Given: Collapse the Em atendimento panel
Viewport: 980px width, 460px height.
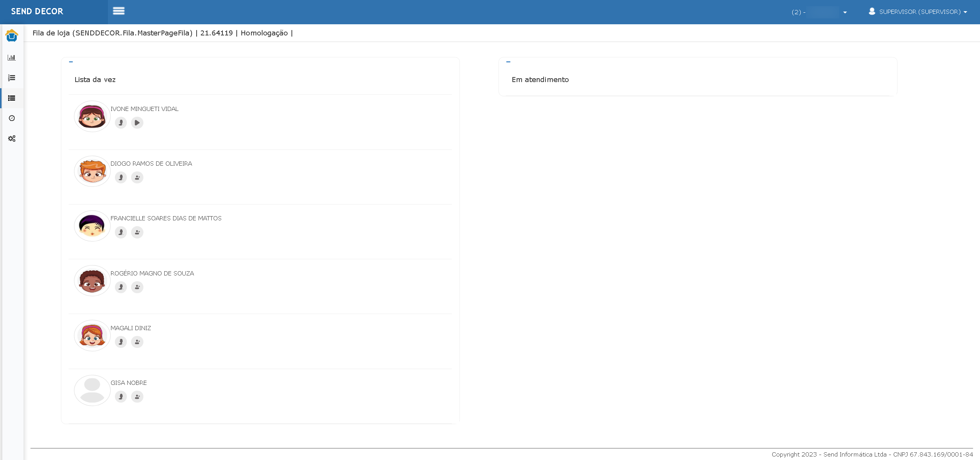Looking at the screenshot, I should tap(508, 62).
